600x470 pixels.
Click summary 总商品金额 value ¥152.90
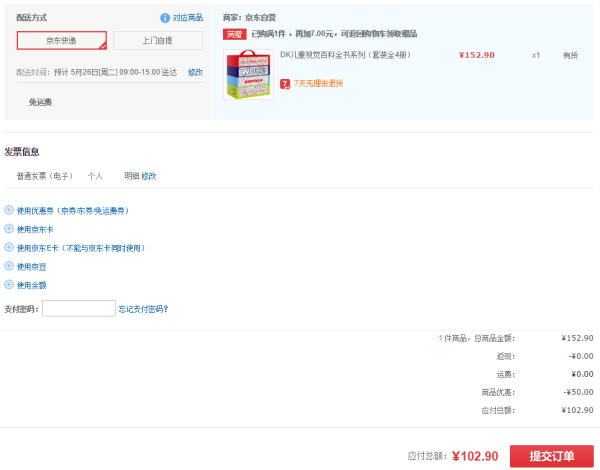pos(577,338)
